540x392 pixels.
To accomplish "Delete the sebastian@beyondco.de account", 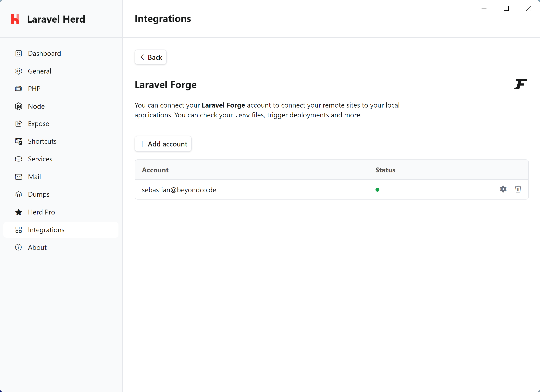I will pos(518,189).
